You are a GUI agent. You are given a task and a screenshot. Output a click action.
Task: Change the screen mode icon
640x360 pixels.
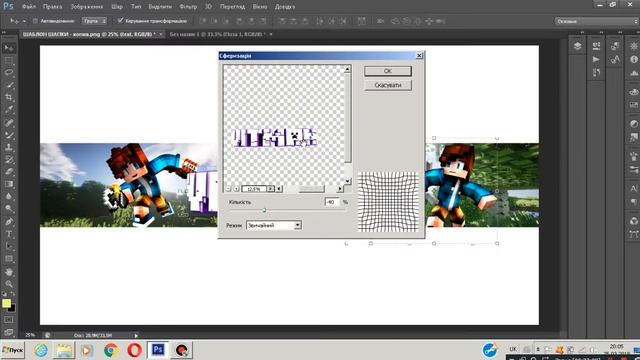9,332
